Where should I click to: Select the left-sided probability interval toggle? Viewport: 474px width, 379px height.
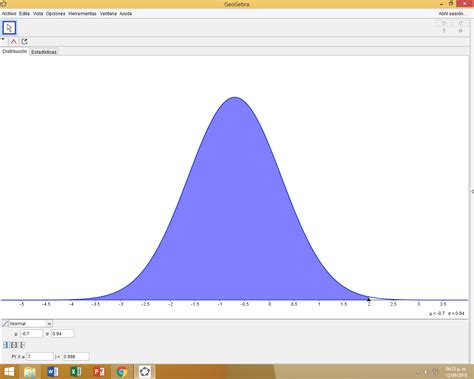tap(6, 345)
